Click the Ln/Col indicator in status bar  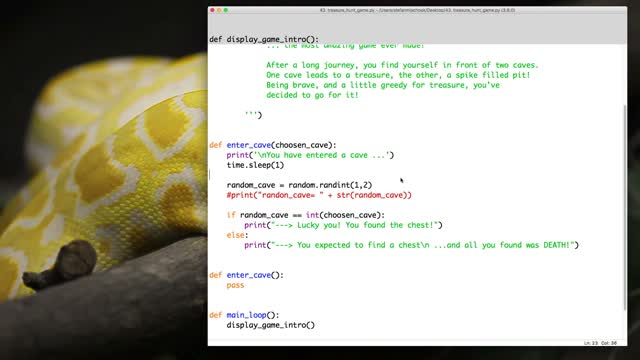[x=600, y=343]
